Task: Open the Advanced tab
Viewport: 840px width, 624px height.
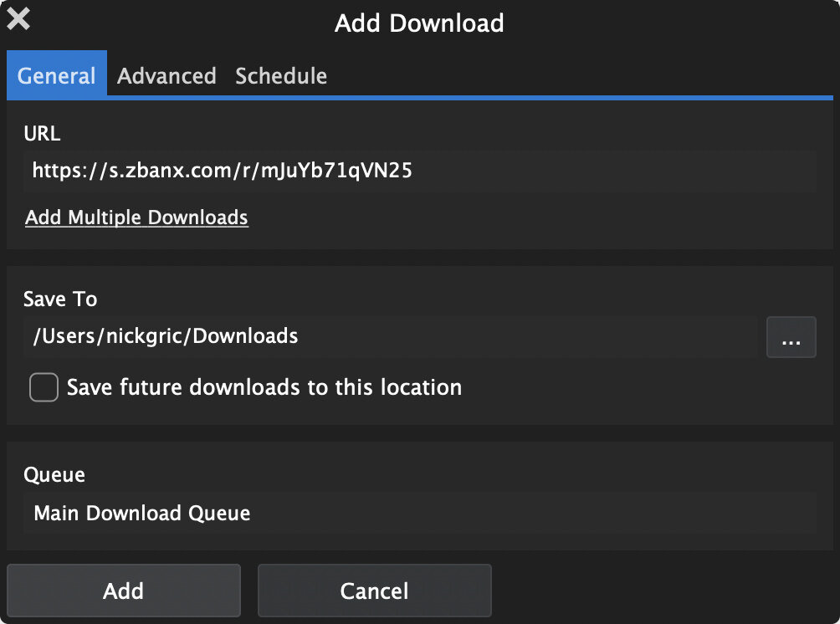Action: pyautogui.click(x=166, y=75)
